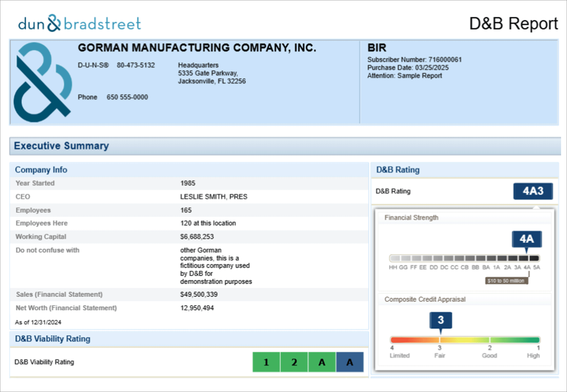Click the "Net Worth (Financial Statement)" label
Screen dimensions: 567x392
coord(66,308)
